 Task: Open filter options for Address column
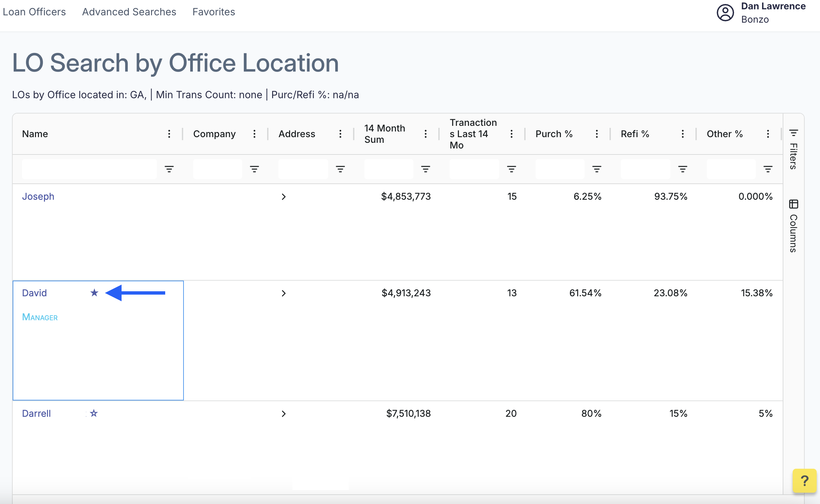tap(340, 169)
